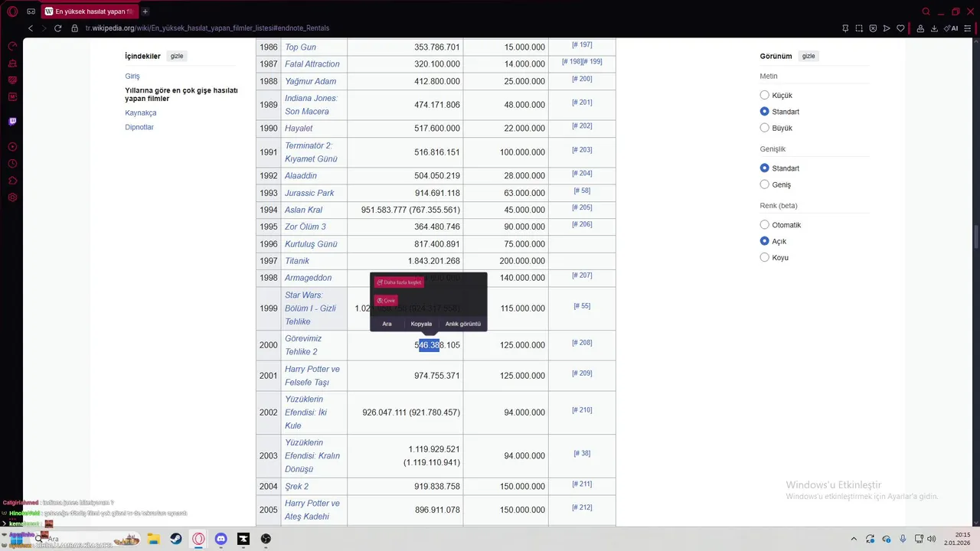Open Twitch in Opera sidebar
Viewport: 980px width, 551px height.
12,121
